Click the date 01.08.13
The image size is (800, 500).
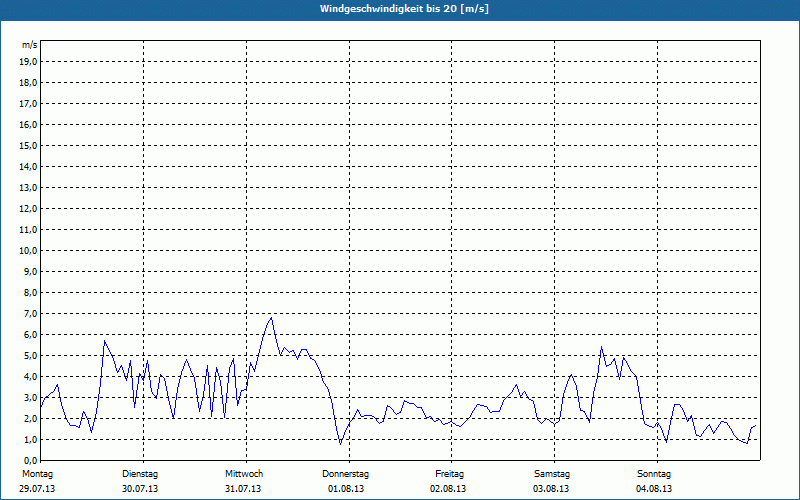[346, 489]
